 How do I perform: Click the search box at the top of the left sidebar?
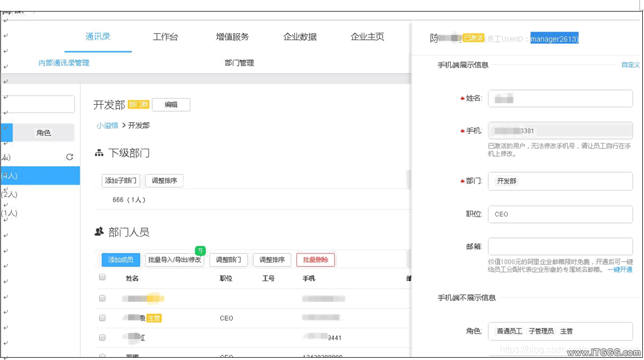click(x=38, y=104)
